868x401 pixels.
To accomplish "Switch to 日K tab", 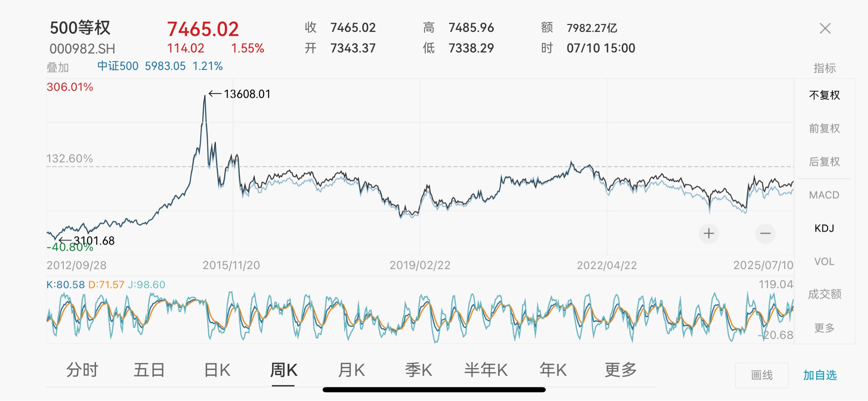I will click(217, 370).
